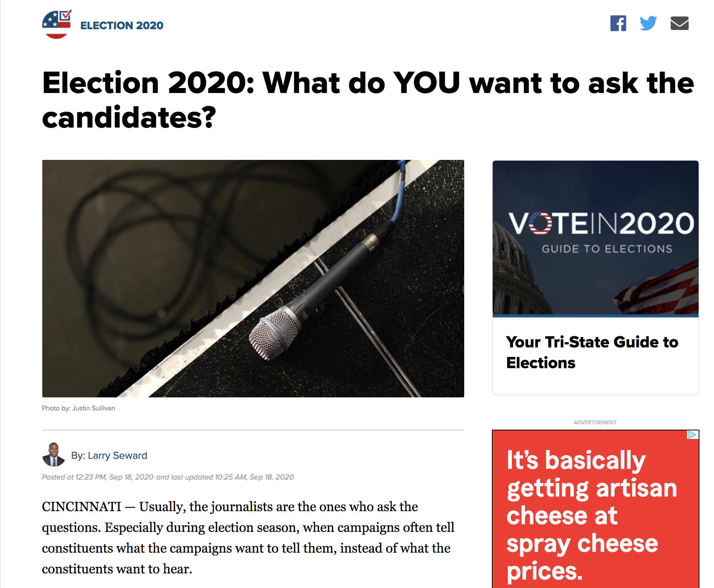Open author Larry Seward's profile link
714x588 pixels.
pos(117,455)
